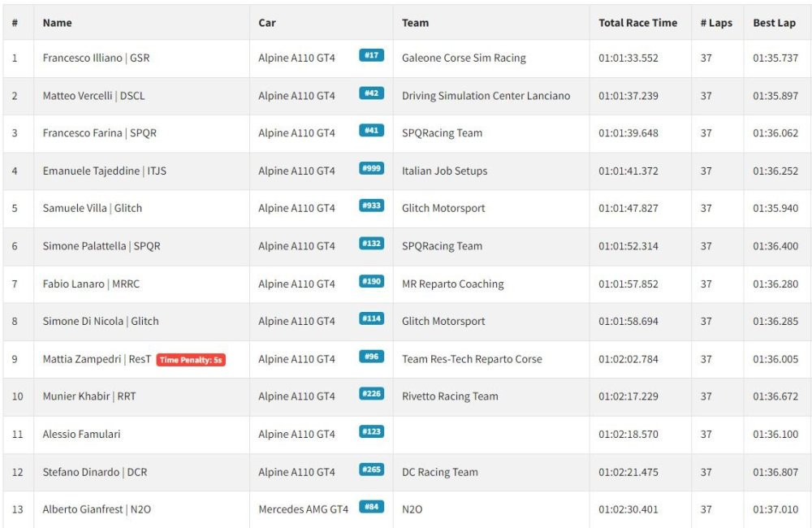Image resolution: width=812 pixels, height=528 pixels.
Task: Click driver Simone Palattella | SPQR
Action: 101,246
